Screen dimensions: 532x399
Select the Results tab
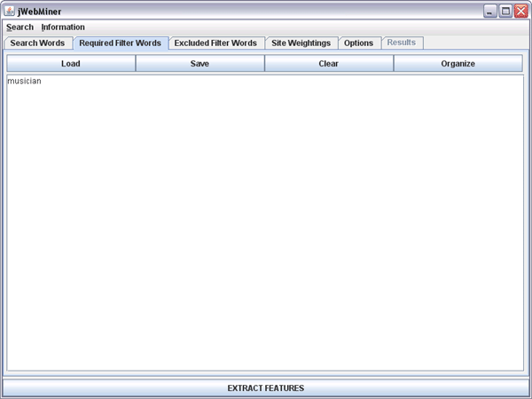click(402, 43)
